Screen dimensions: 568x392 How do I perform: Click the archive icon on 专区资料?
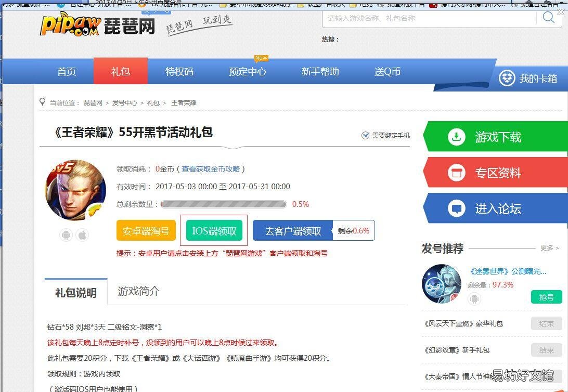tap(457, 173)
